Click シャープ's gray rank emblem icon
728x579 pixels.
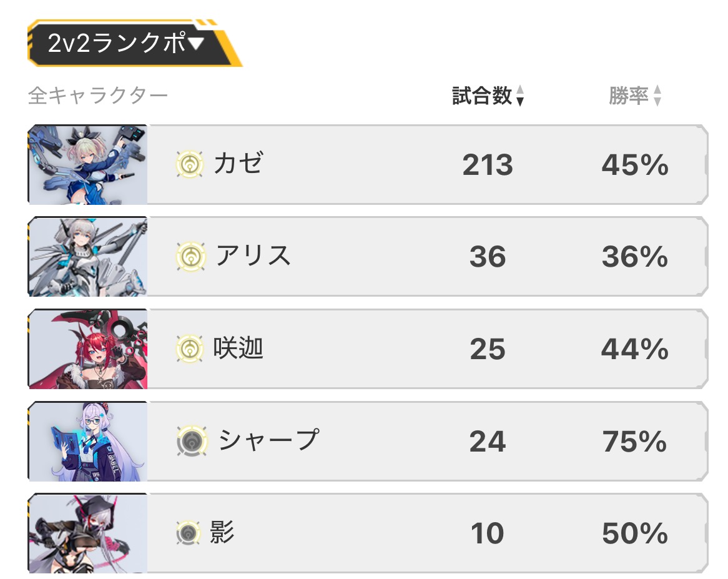click(x=192, y=440)
